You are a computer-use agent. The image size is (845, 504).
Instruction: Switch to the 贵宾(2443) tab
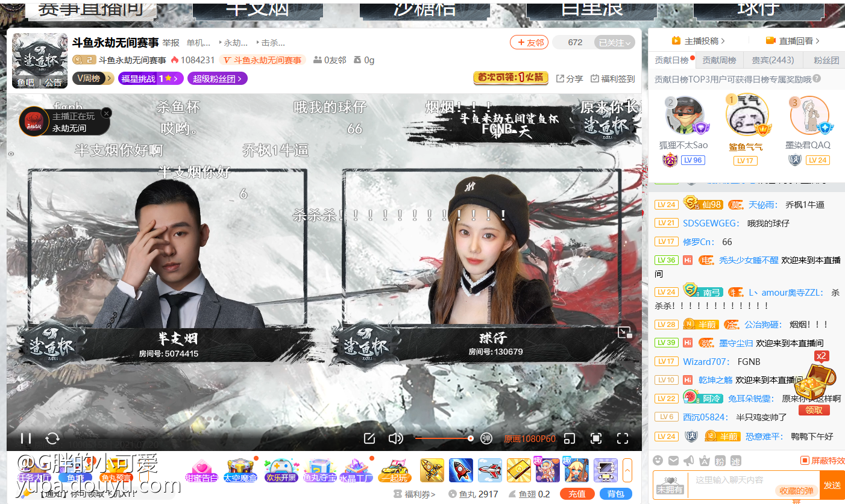pos(773,60)
